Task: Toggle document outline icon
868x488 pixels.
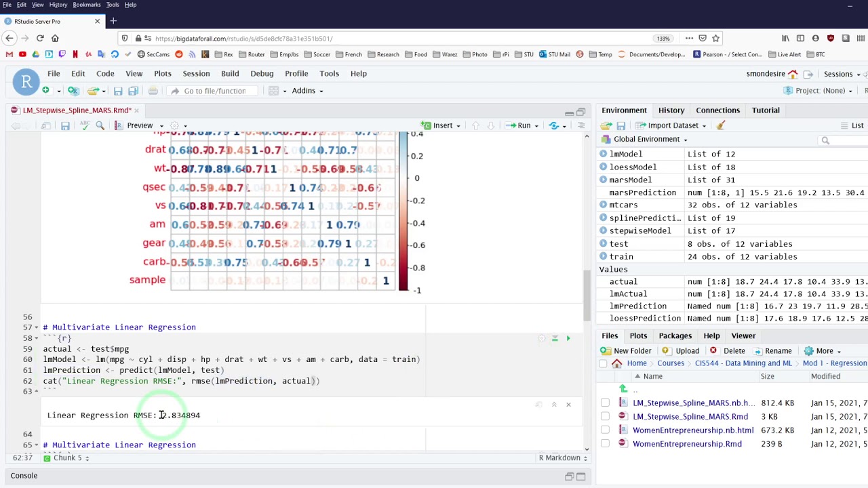Action: coord(581,125)
